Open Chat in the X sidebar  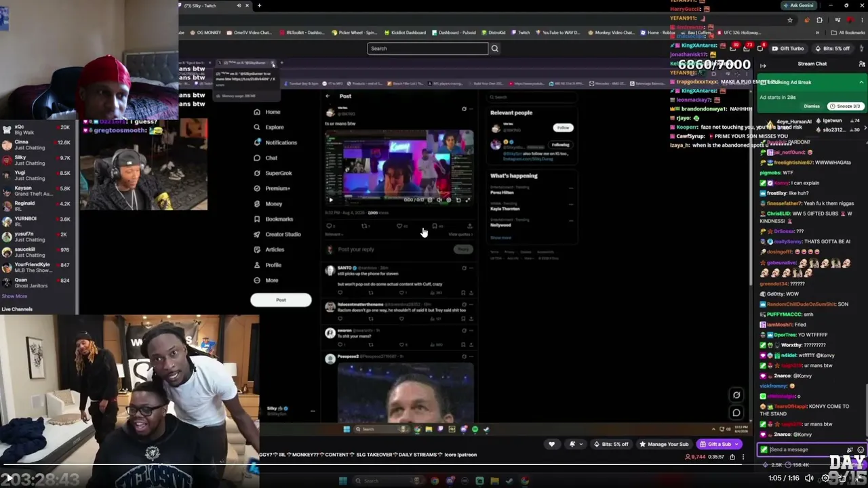[266, 158]
